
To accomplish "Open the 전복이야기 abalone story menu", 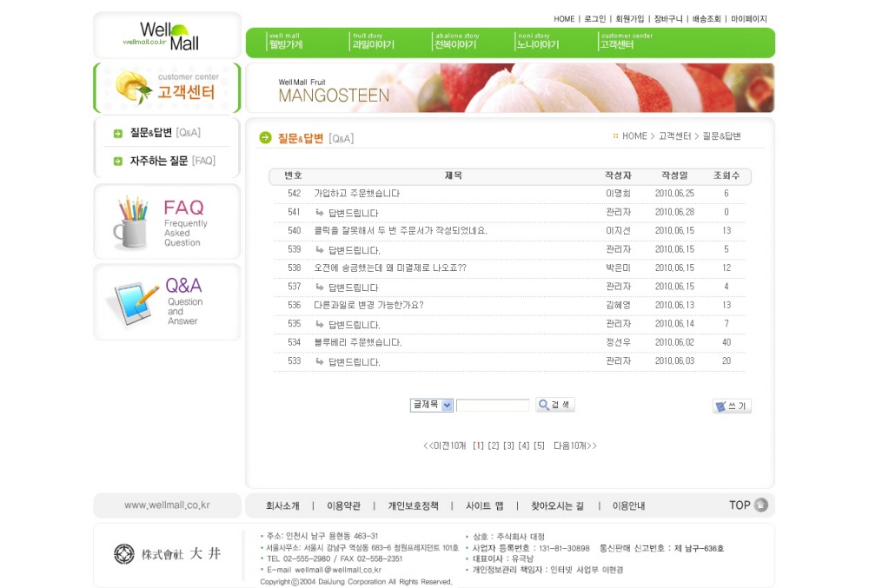I will [456, 43].
